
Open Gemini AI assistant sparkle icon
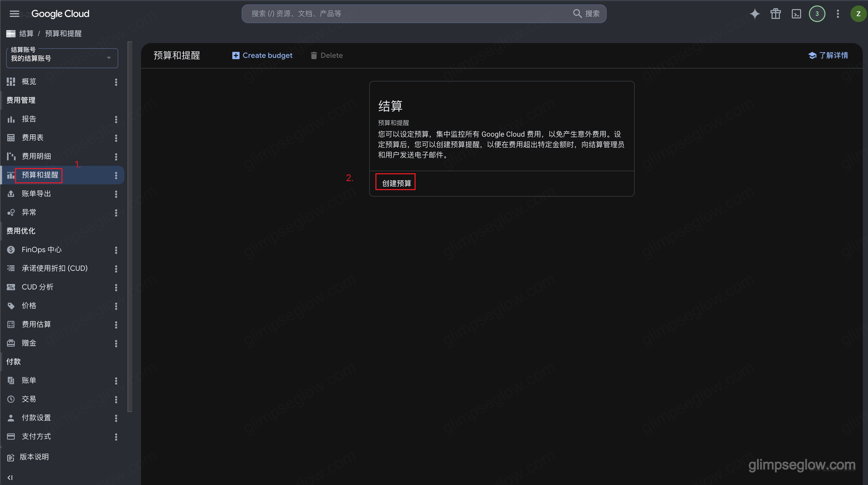tap(755, 14)
